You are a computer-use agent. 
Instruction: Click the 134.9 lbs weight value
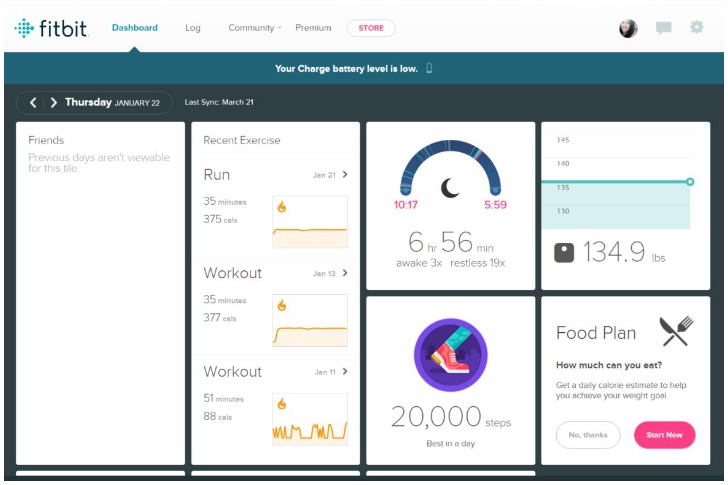[x=624, y=252]
